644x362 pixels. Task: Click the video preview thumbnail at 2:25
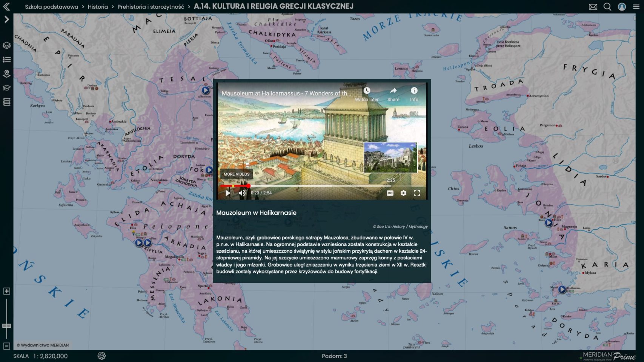(390, 158)
